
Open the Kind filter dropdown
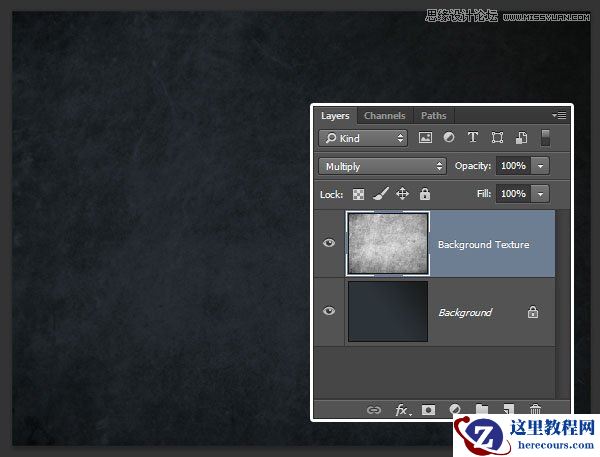tap(363, 138)
